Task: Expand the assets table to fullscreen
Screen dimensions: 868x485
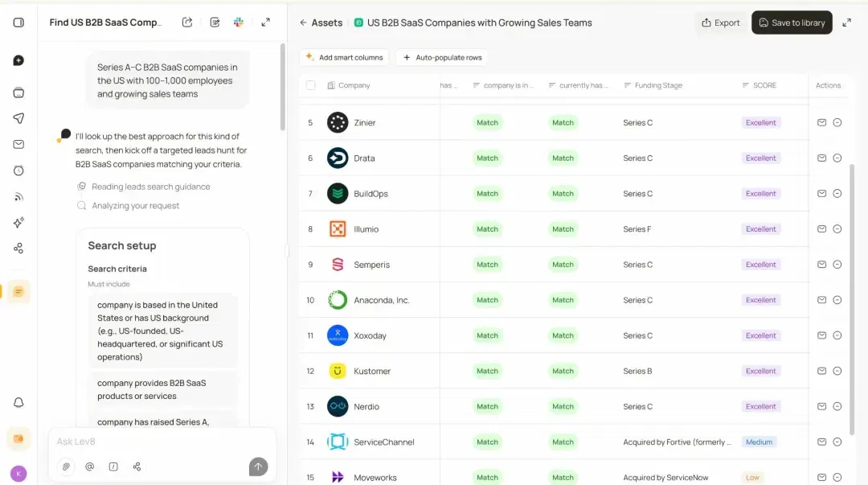Action: (x=846, y=23)
